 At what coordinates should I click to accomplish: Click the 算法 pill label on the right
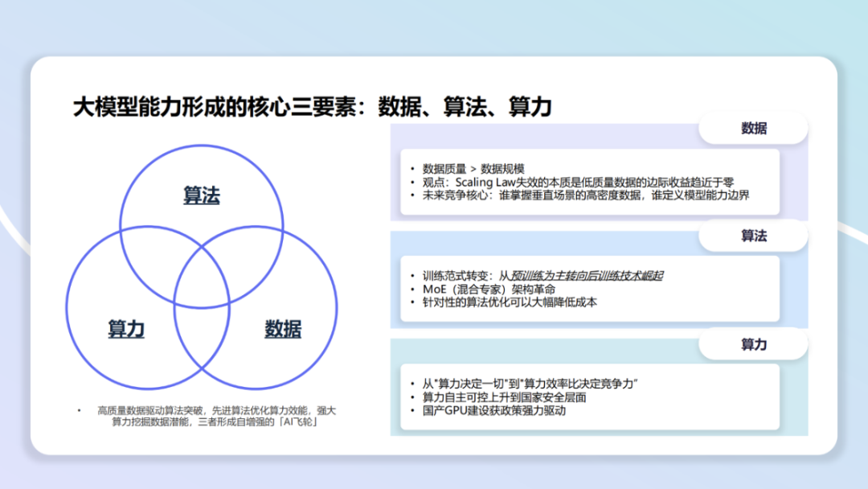click(753, 236)
